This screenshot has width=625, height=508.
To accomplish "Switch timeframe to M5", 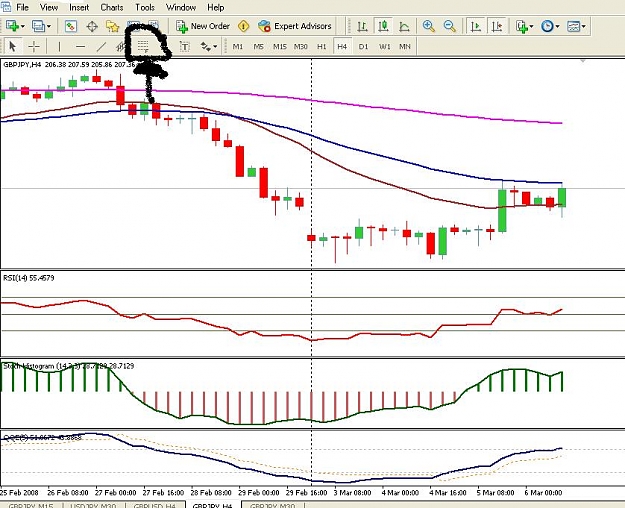I will [x=259, y=47].
